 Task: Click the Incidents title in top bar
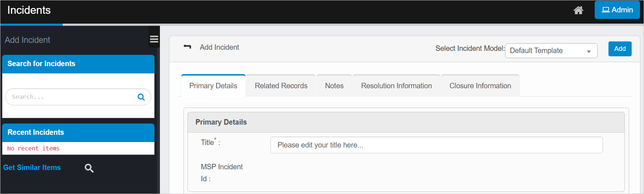click(x=29, y=10)
